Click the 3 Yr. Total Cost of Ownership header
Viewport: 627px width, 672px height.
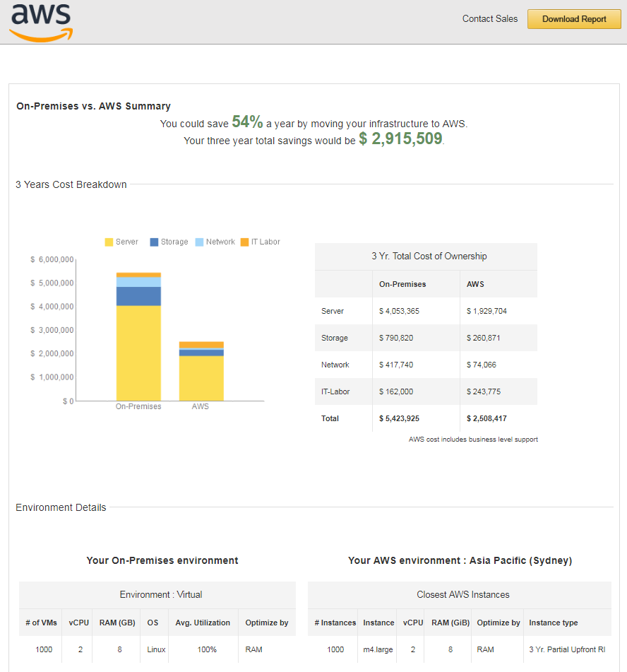pyautogui.click(x=429, y=257)
